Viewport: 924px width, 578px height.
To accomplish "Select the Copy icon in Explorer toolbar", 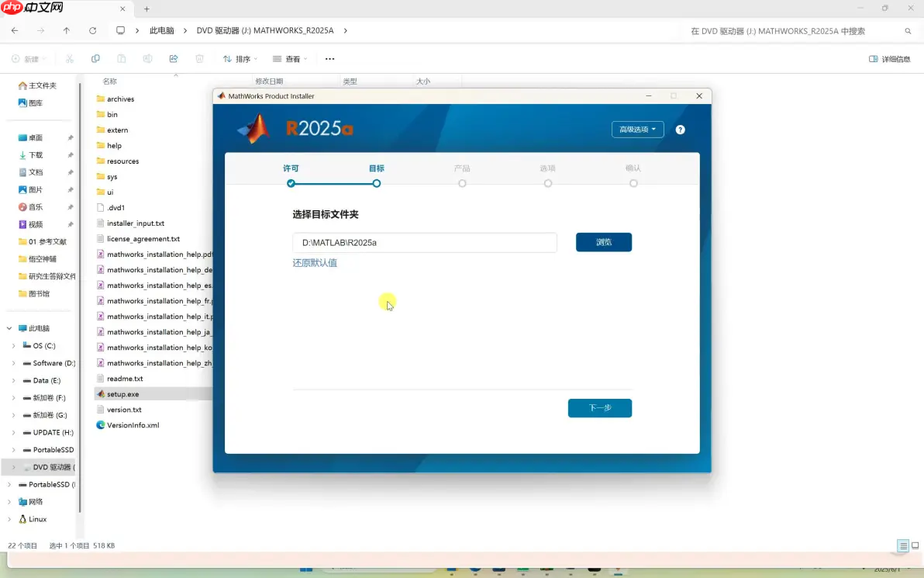I will 94,58.
